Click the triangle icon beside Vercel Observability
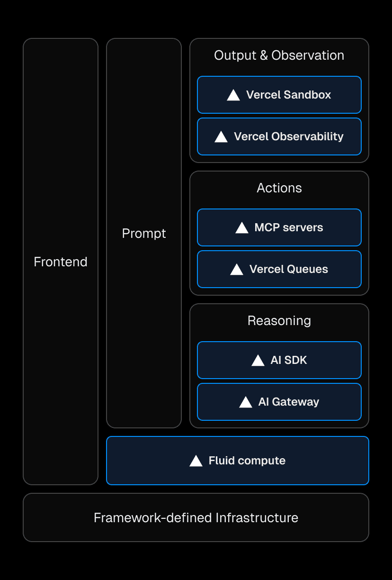The height and width of the screenshot is (580, 392). coord(221,137)
